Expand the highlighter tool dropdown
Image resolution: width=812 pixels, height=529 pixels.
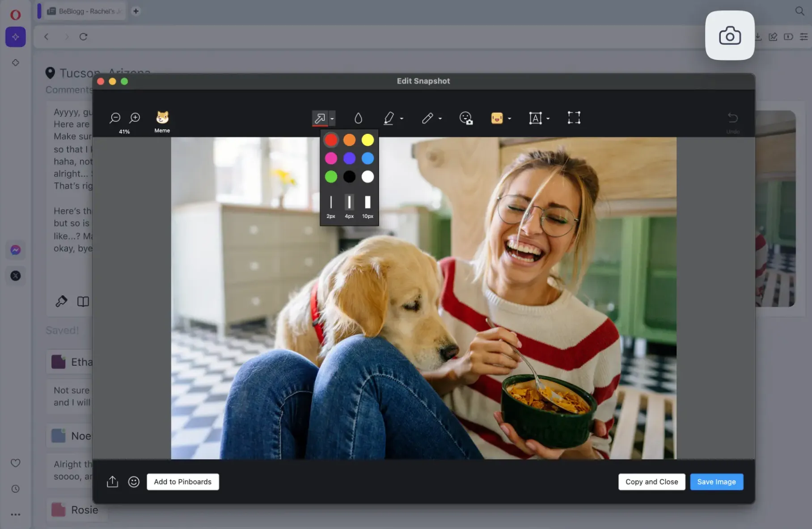pyautogui.click(x=401, y=118)
